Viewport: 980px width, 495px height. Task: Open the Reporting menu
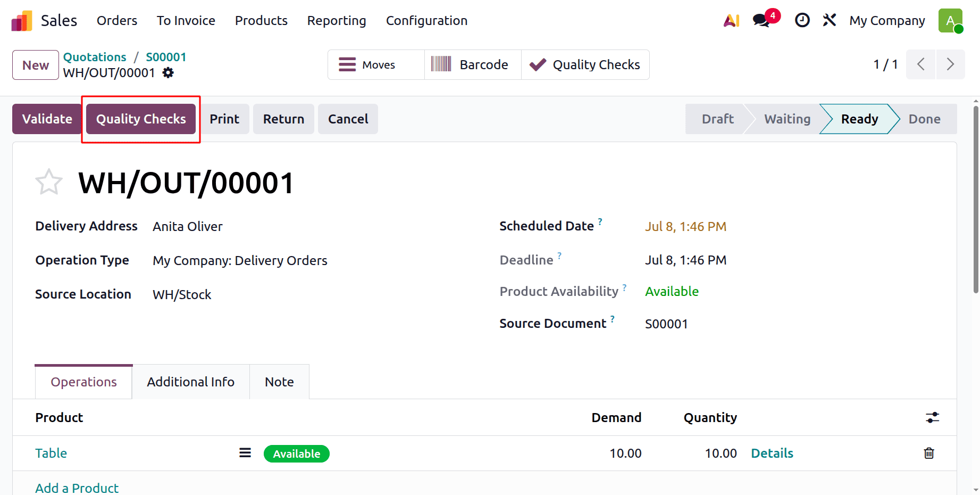pyautogui.click(x=337, y=21)
